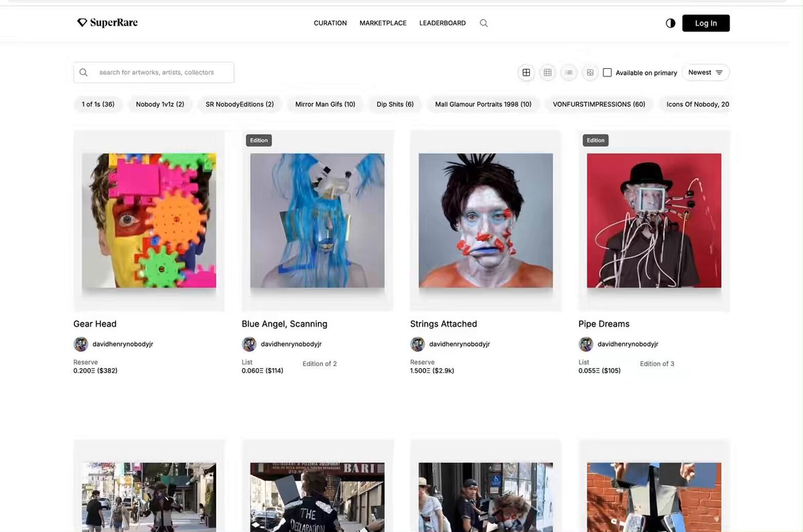Viewport: 803px width, 532px height.
Task: Click the SuperRare diamond logo
Action: click(107, 23)
